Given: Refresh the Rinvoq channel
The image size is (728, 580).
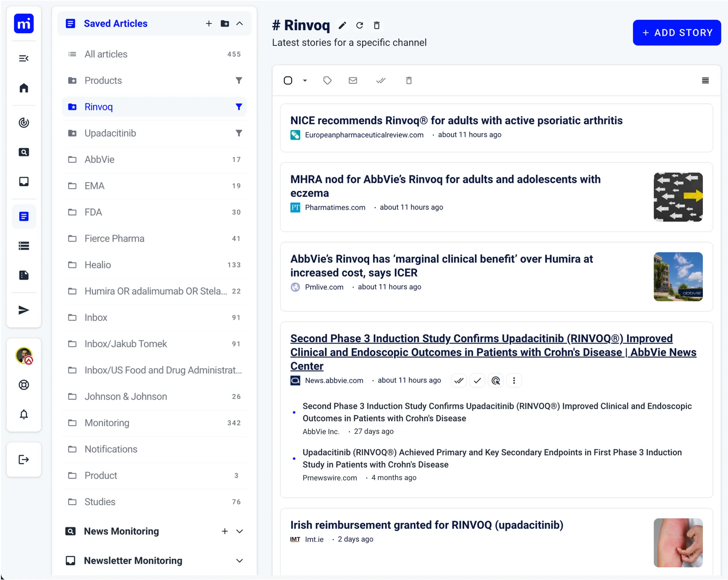Looking at the screenshot, I should [360, 25].
